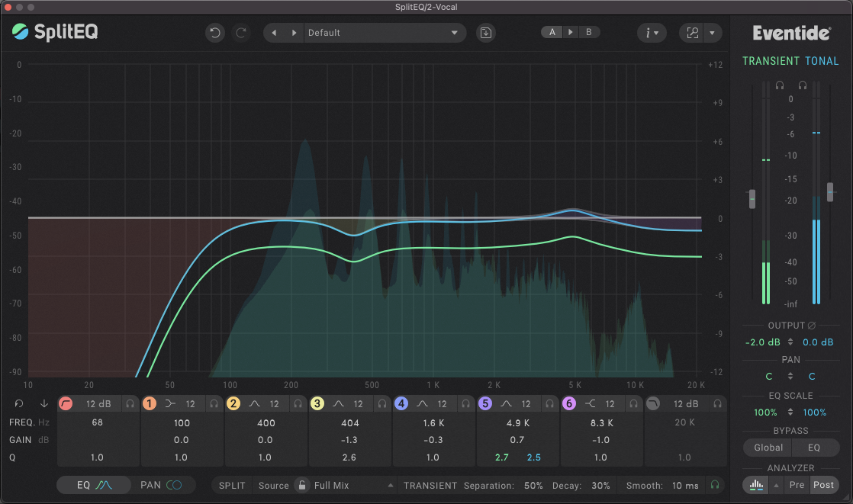Load the previous preset with the left arrow
The image size is (853, 504).
[x=274, y=33]
